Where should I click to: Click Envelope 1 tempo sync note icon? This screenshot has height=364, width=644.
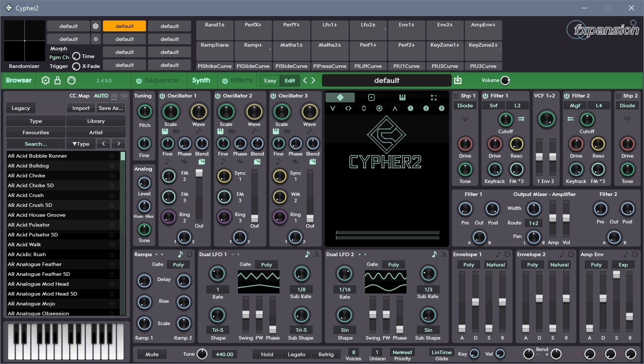point(498,255)
